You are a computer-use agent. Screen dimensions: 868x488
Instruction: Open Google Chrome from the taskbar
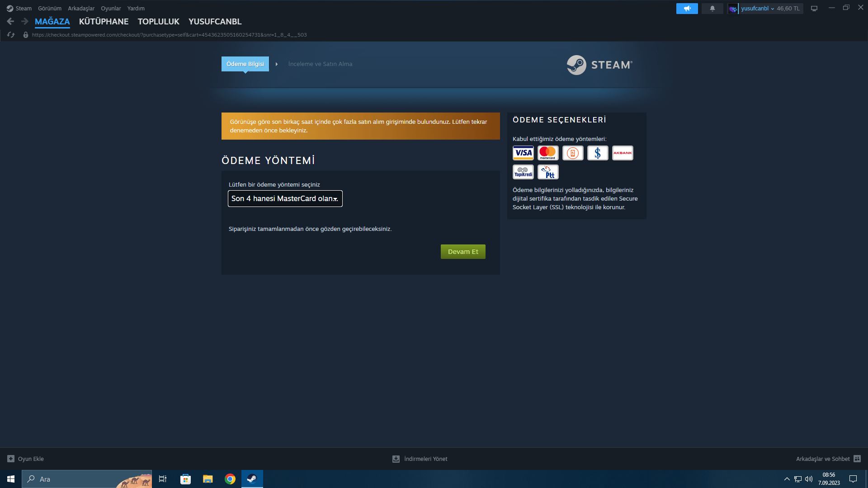230,479
